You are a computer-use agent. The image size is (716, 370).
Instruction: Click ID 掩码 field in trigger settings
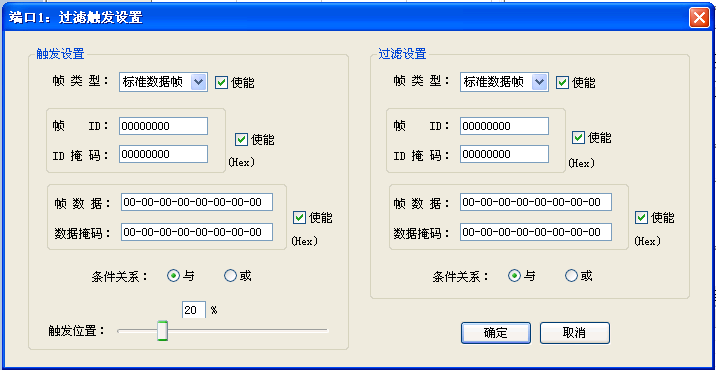click(x=163, y=154)
